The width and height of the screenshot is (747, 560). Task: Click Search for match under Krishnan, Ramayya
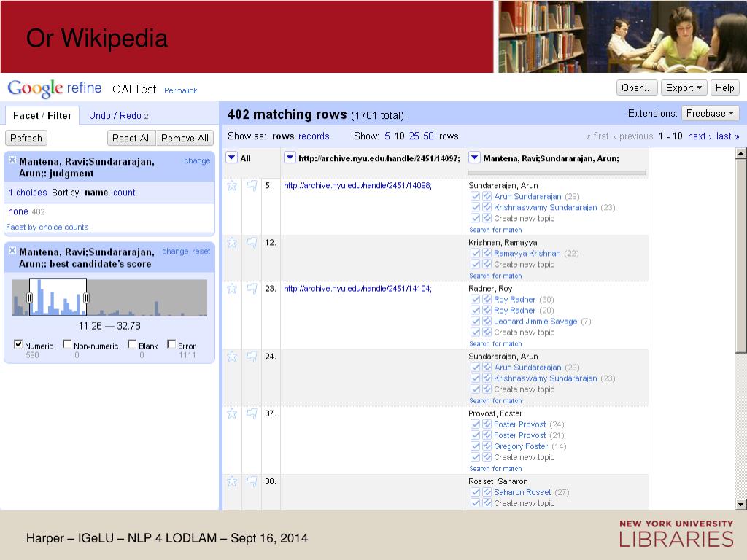tap(495, 276)
